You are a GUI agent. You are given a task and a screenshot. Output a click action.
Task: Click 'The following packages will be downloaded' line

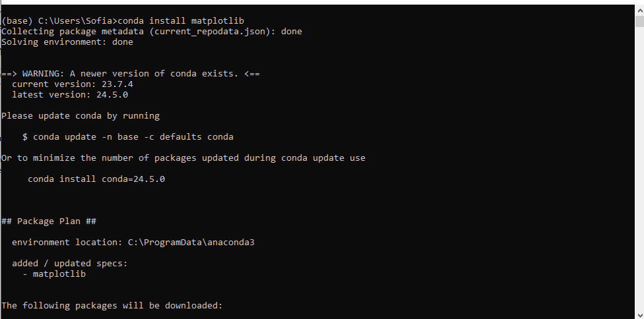coord(112,306)
